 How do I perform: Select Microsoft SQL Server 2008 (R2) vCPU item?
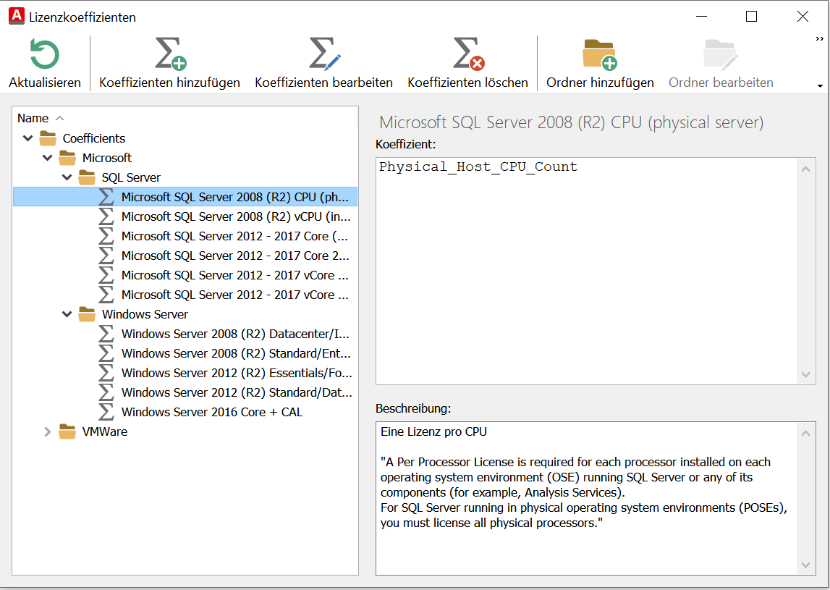[x=235, y=217]
